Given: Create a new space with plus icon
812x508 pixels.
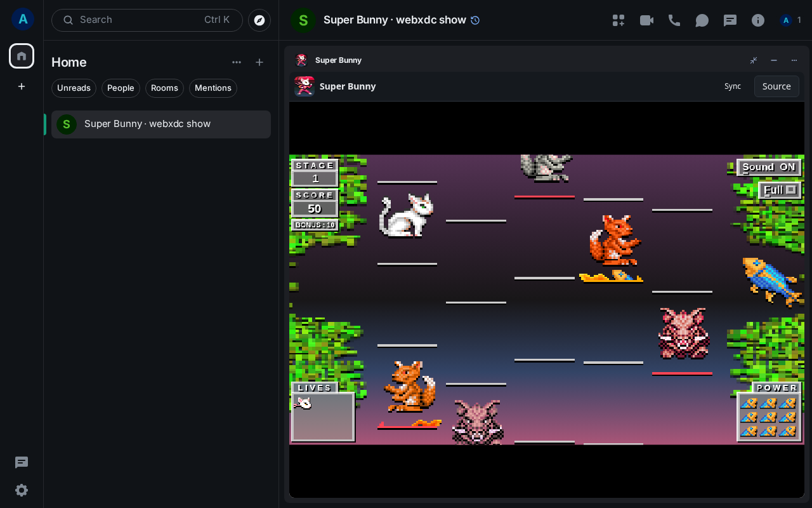Looking at the screenshot, I should (x=22, y=86).
